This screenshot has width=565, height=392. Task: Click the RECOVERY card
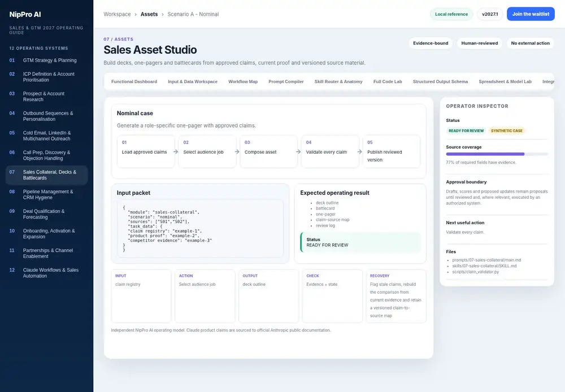click(396, 296)
